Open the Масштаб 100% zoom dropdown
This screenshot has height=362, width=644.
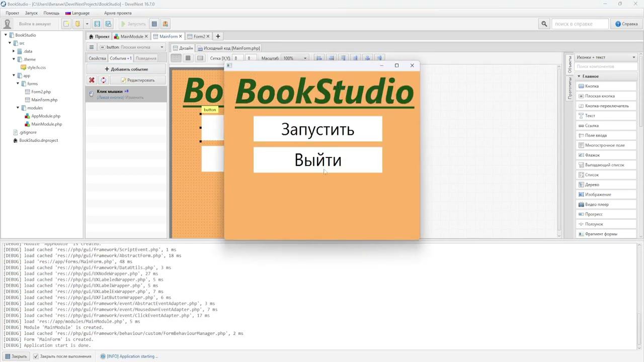point(294,58)
